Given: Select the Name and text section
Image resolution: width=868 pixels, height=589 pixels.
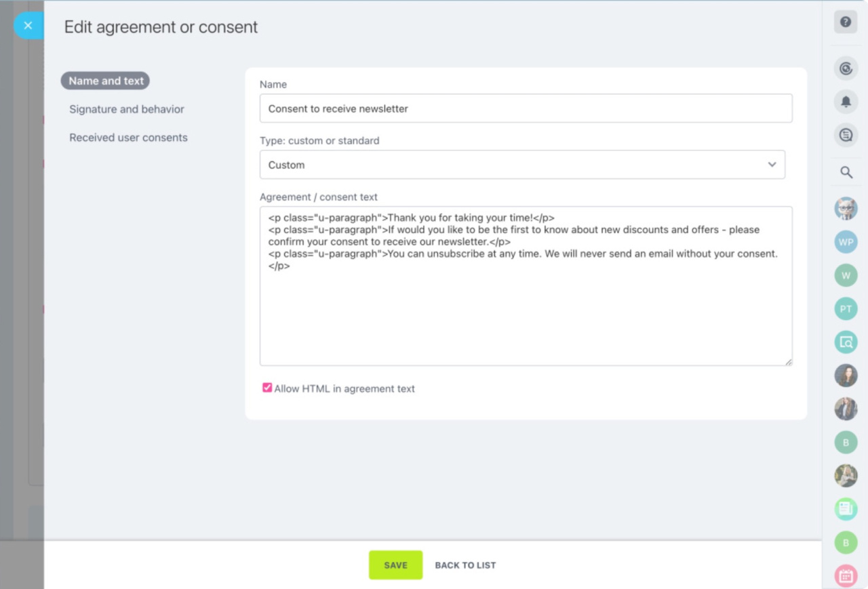Looking at the screenshot, I should 106,81.
